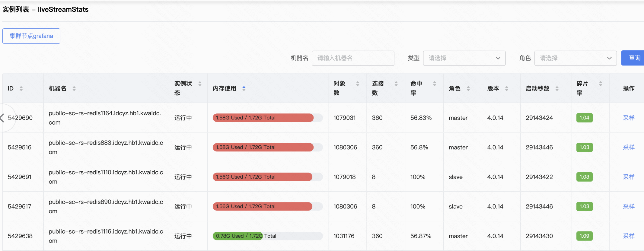This screenshot has width=644, height=251.
Task: Sort by 对象数 column arrows
Action: pyautogui.click(x=358, y=84)
